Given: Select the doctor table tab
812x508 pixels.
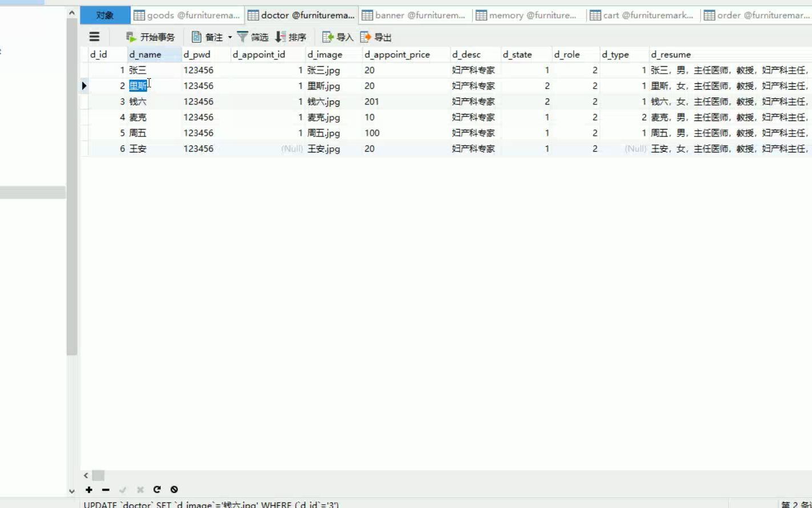Looking at the screenshot, I should pos(301,15).
